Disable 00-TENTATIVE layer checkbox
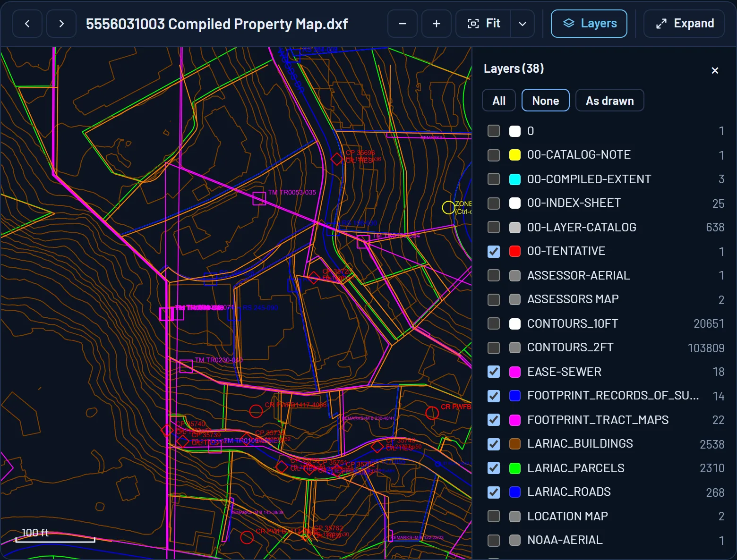The width and height of the screenshot is (737, 560). 494,251
